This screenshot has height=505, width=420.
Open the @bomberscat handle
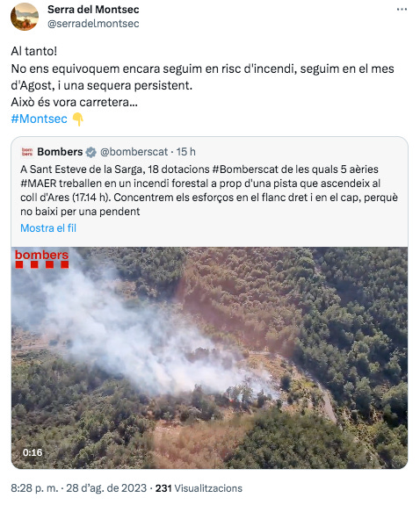tap(134, 152)
